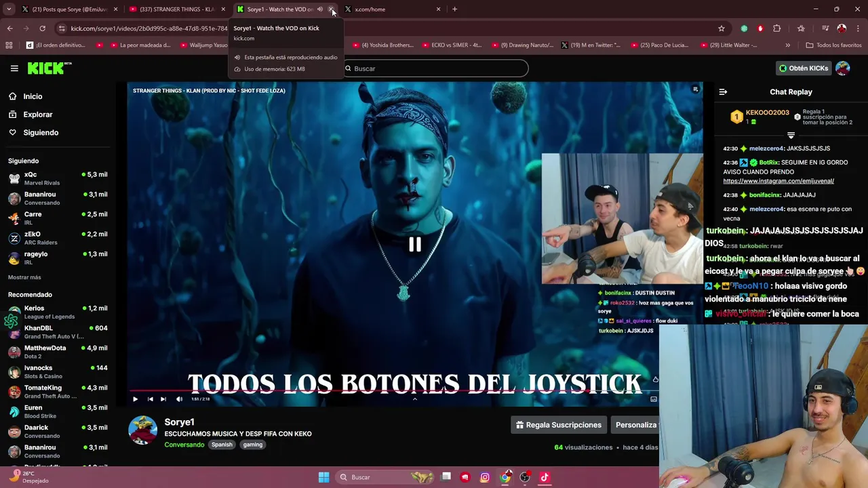868x488 pixels.
Task: Toggle pause via the center pause icon
Action: click(x=415, y=245)
